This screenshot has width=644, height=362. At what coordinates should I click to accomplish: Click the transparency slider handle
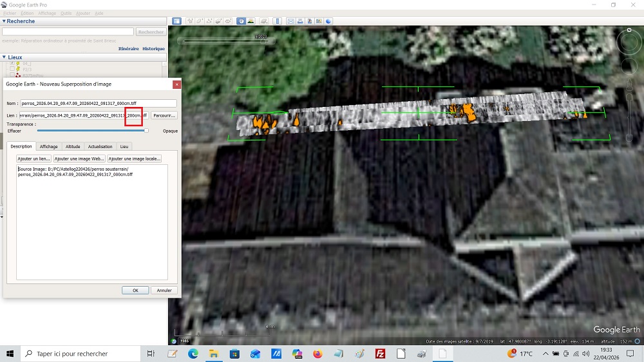pyautogui.click(x=146, y=130)
